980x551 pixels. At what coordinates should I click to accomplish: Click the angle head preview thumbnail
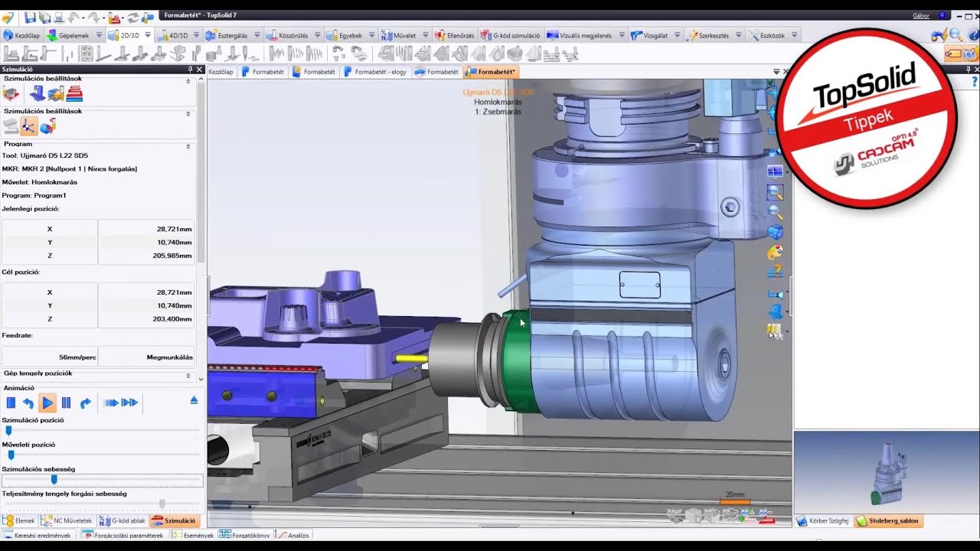[887, 471]
